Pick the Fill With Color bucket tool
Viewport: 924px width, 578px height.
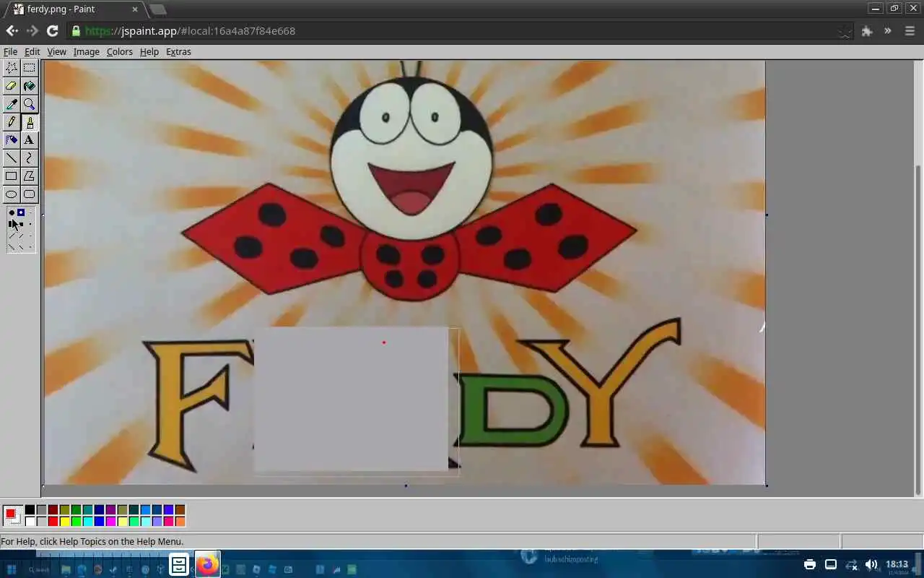(29, 86)
